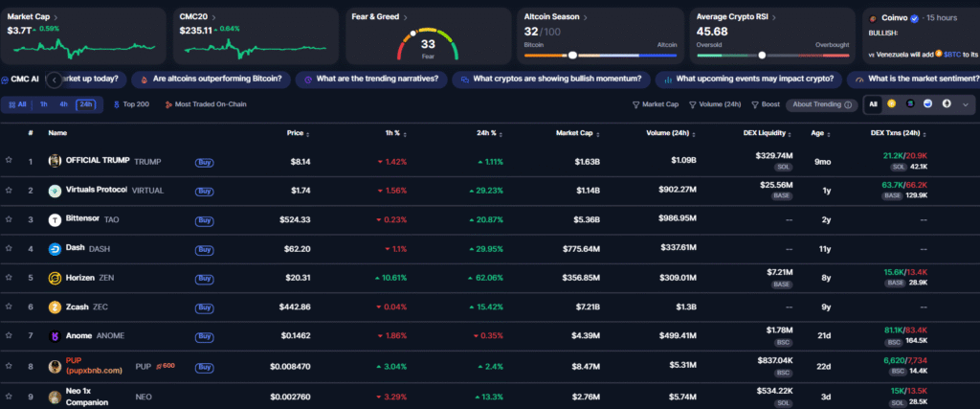Expand more chain filters dropdown arrow

pos(965,104)
